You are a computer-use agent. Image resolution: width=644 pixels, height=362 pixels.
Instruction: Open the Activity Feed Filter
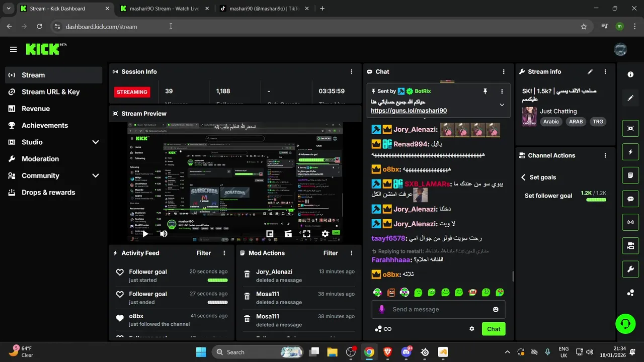[204, 253]
